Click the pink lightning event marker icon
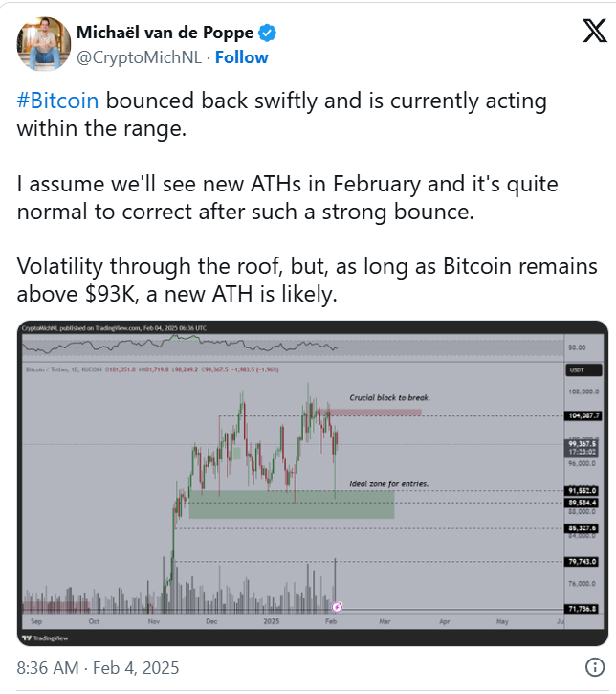 pos(337,606)
